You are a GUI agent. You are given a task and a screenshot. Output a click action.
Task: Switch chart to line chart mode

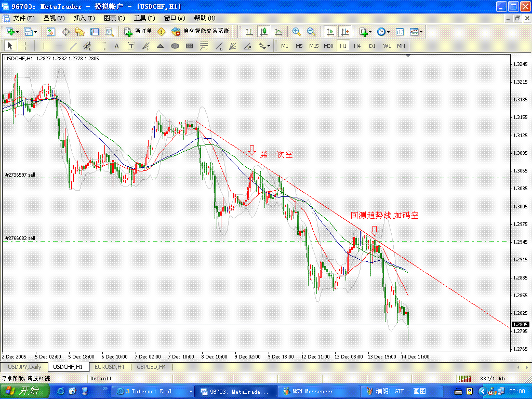click(x=278, y=32)
